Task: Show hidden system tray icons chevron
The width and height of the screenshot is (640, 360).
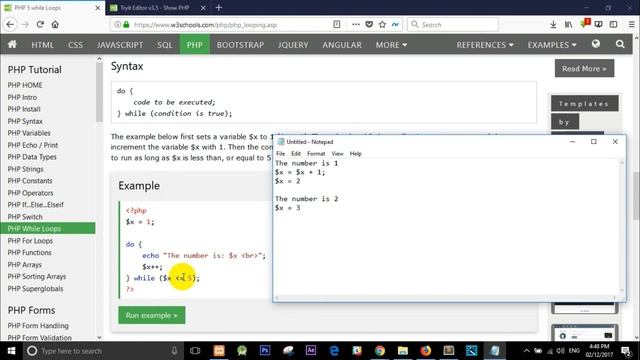Action: (527, 351)
